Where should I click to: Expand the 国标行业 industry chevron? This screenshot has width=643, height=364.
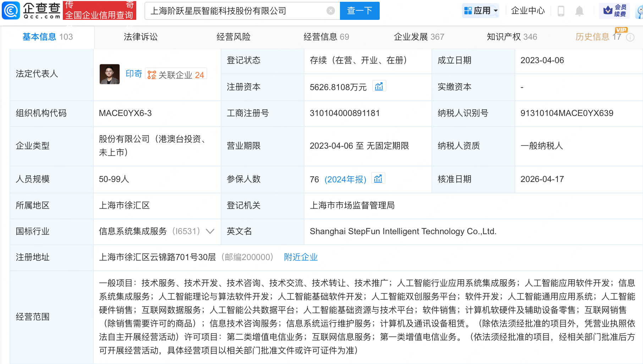(x=210, y=231)
